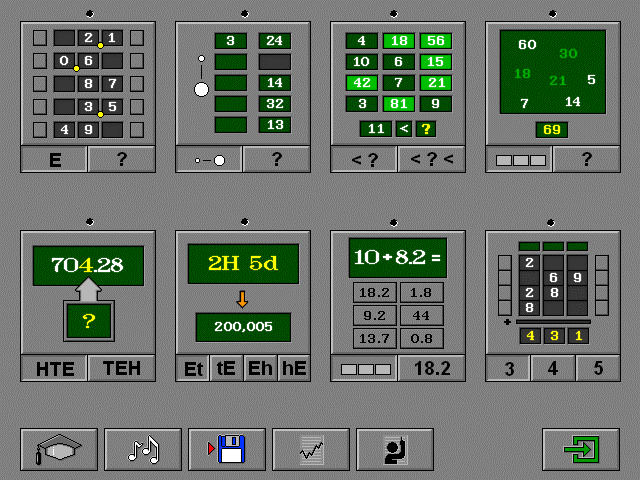Click the 44 answer tile
The height and width of the screenshot is (480, 640).
tap(421, 315)
